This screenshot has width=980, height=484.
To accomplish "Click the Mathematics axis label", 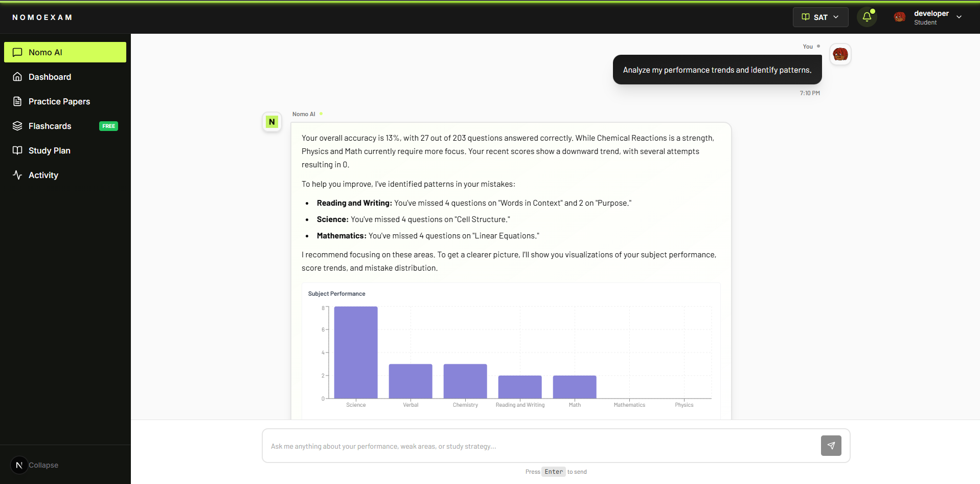I will tap(629, 405).
